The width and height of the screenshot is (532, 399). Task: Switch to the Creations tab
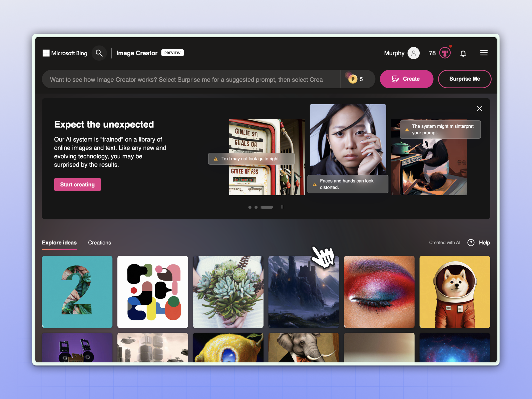99,243
